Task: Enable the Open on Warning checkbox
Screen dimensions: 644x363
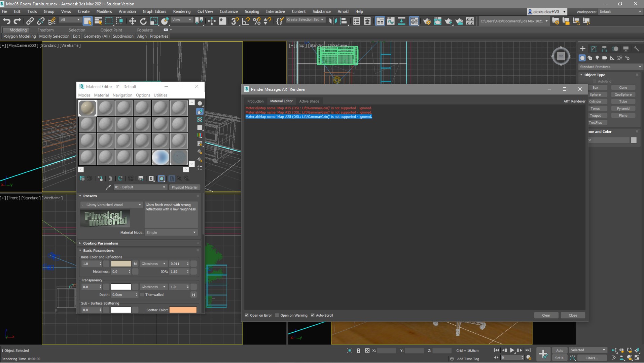Action: click(x=277, y=315)
